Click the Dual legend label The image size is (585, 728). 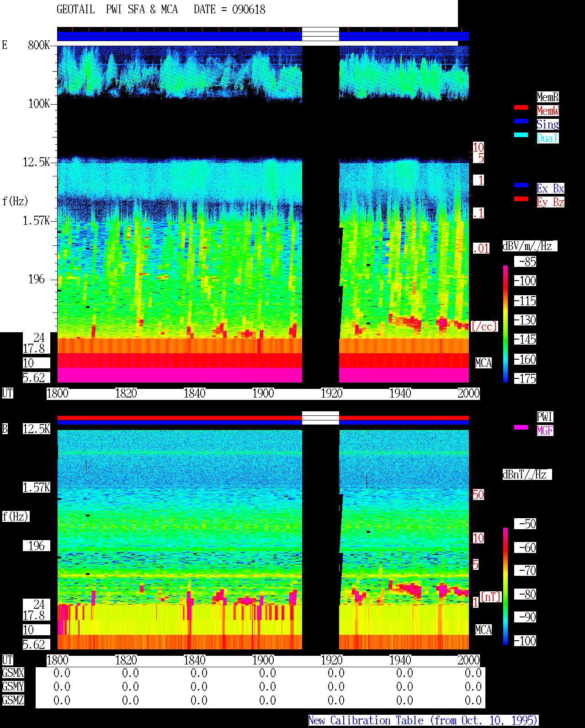tap(548, 138)
